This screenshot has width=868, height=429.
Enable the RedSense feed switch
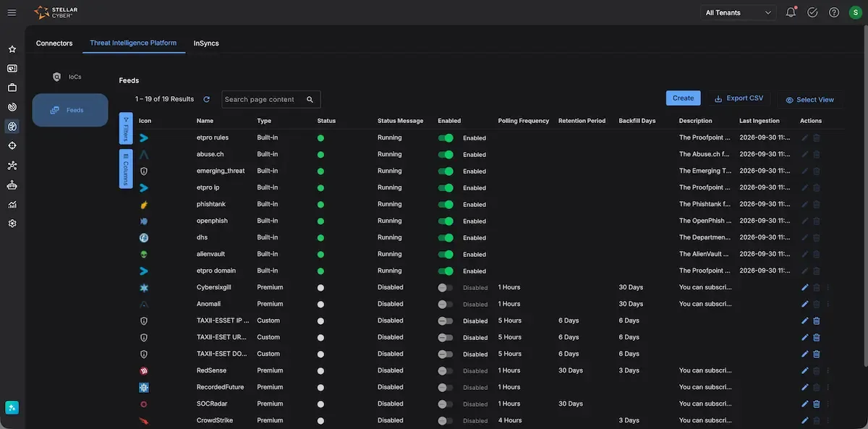[446, 370]
